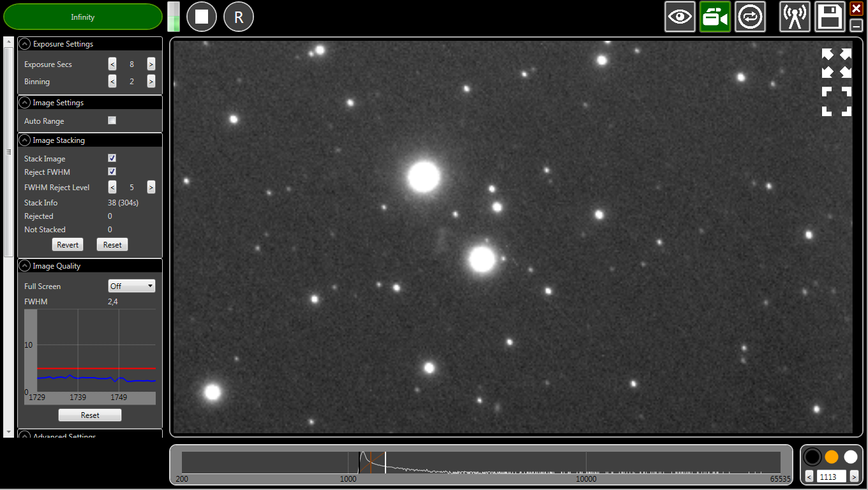
Task: Decrease Exposure Secs with left arrow
Action: pyautogui.click(x=112, y=64)
